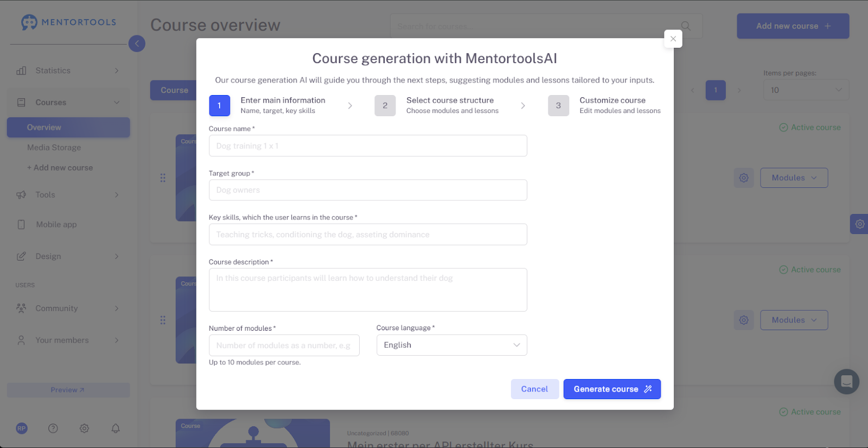
Task: Expand the Statistics menu
Action: [117, 71]
